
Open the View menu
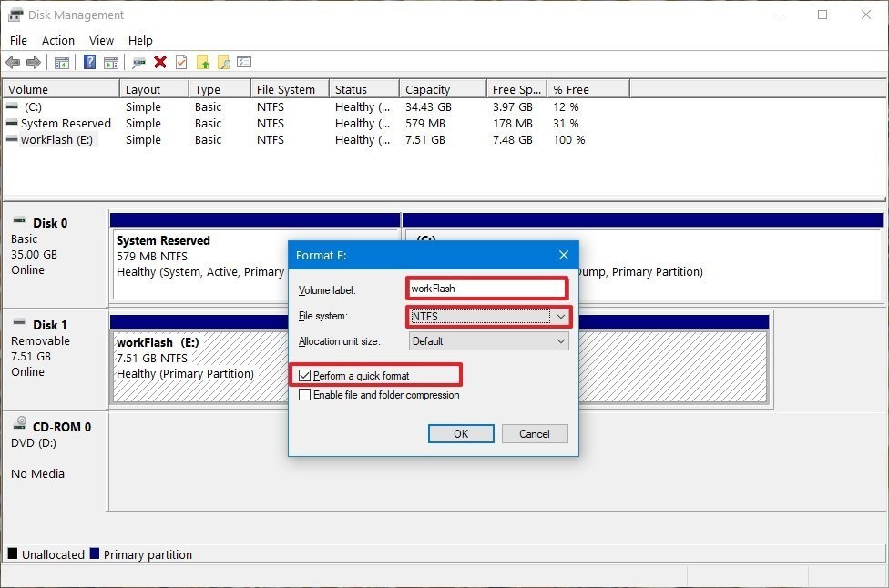pos(100,40)
